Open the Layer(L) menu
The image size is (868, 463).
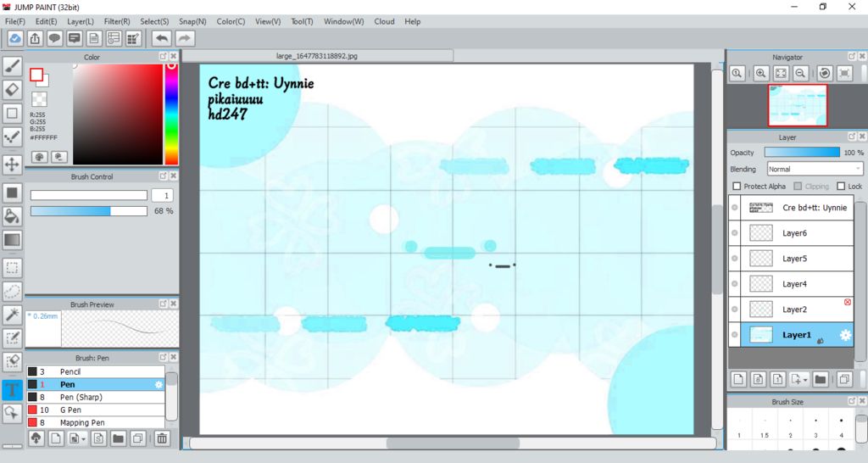pos(81,21)
